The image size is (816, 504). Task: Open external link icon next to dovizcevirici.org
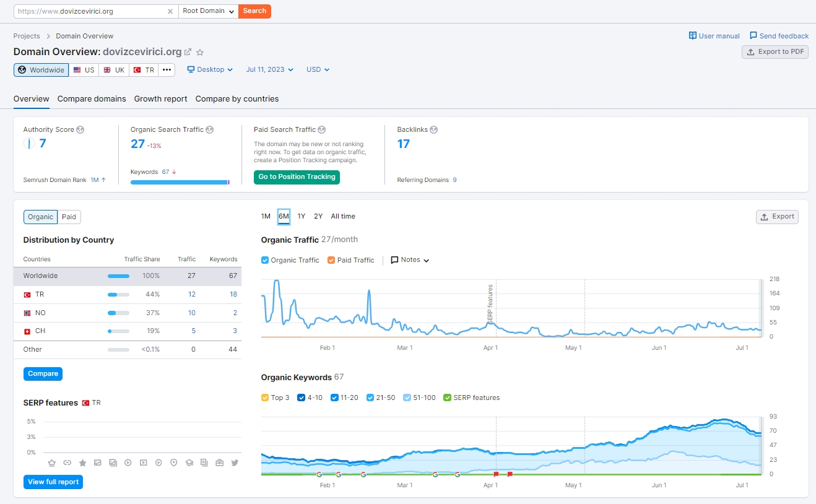[188, 52]
